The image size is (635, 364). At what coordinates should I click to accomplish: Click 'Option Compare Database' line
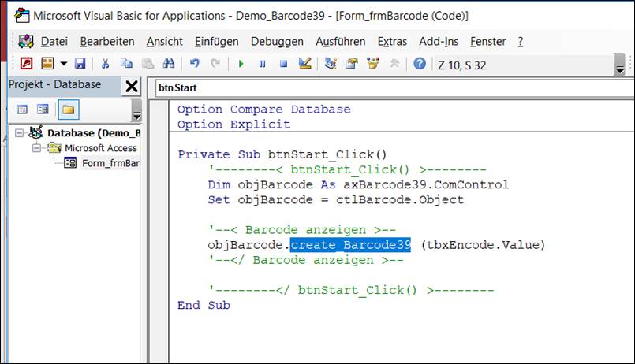[x=263, y=110]
